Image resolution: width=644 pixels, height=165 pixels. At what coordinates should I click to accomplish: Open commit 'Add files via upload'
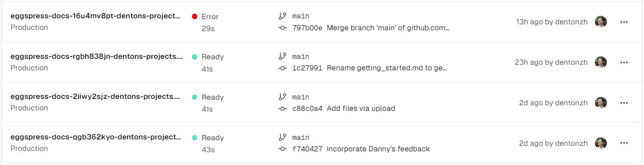click(x=361, y=108)
